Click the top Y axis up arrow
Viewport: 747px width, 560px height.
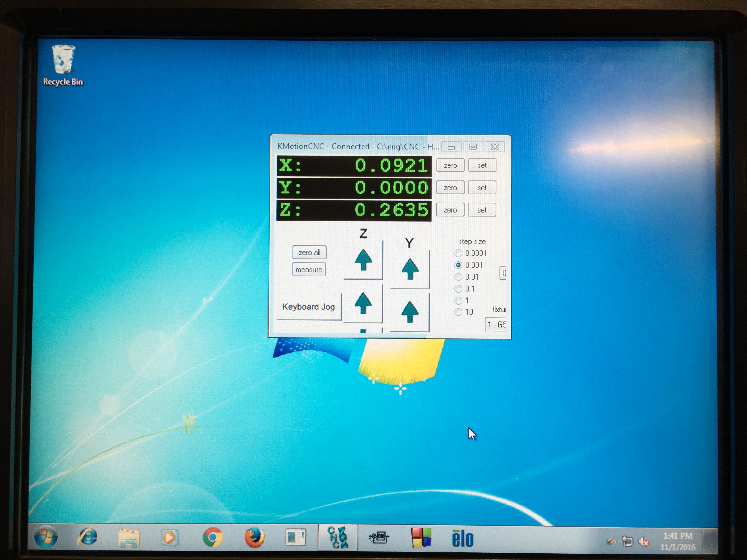[410, 269]
